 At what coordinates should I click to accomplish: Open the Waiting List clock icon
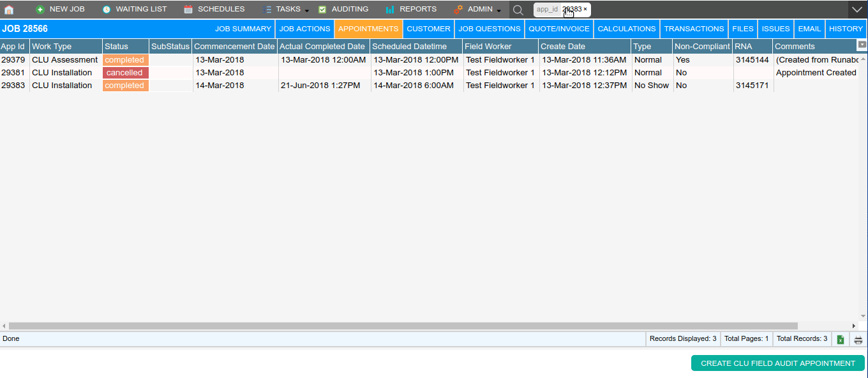(x=107, y=10)
